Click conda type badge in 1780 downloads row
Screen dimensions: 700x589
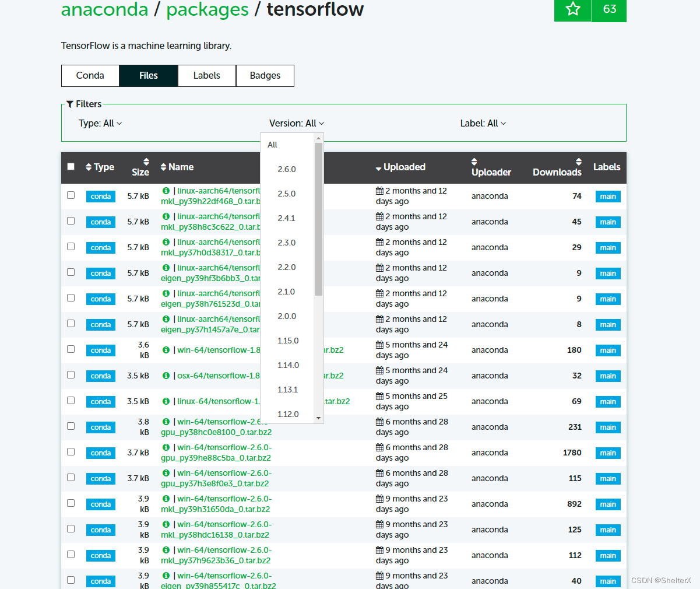pos(101,453)
